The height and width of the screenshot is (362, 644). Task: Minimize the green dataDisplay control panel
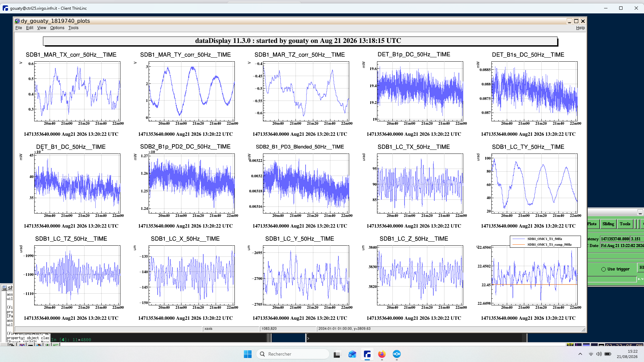[640, 213]
